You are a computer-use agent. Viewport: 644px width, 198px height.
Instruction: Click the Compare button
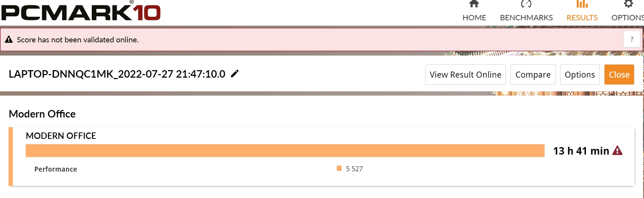point(533,74)
